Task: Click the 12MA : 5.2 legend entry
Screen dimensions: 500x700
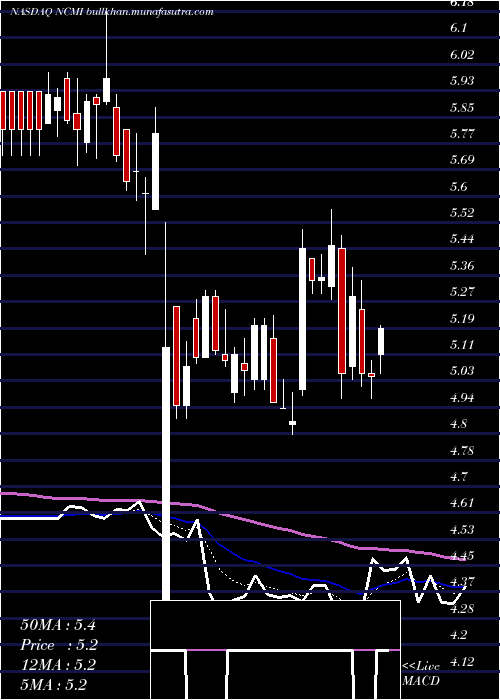Action: (x=58, y=665)
